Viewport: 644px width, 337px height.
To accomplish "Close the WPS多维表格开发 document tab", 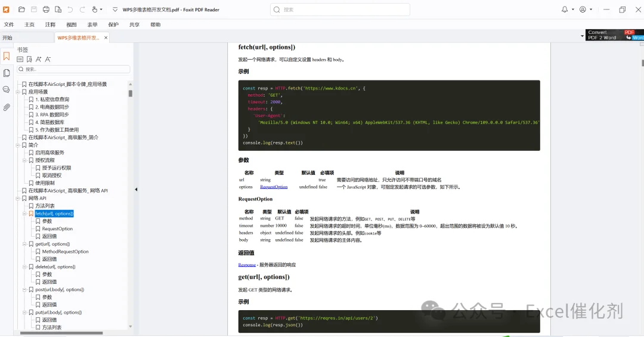I will (106, 38).
